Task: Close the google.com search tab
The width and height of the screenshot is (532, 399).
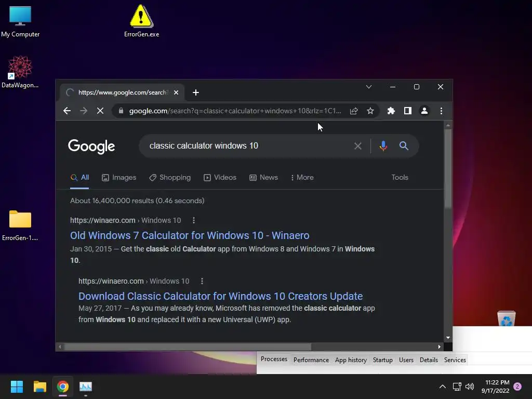Action: [x=176, y=92]
